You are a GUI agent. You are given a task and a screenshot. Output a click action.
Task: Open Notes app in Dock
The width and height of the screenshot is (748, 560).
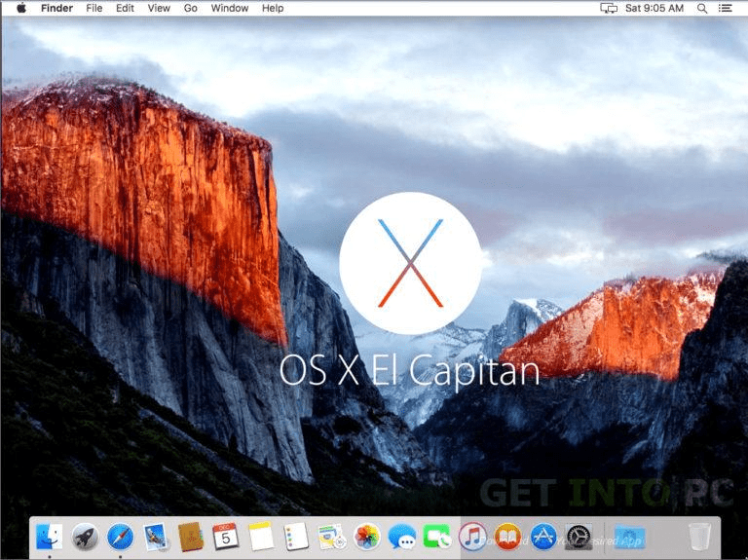(x=261, y=537)
